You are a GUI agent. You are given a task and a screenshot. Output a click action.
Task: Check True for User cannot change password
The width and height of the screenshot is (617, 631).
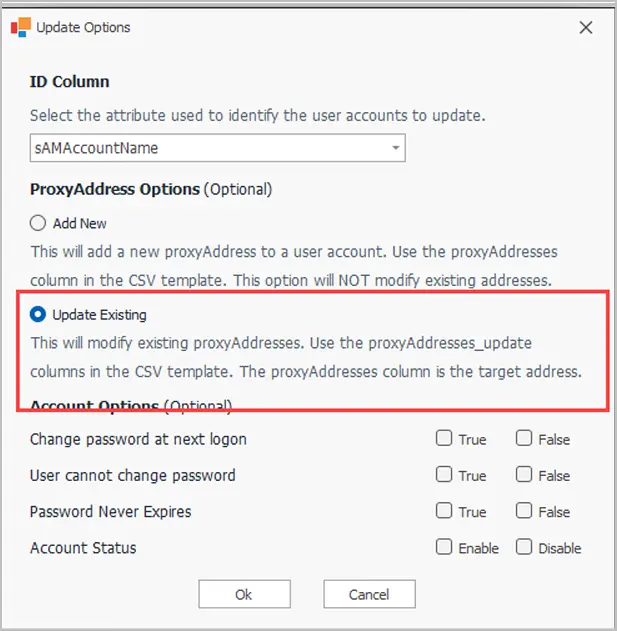point(444,474)
